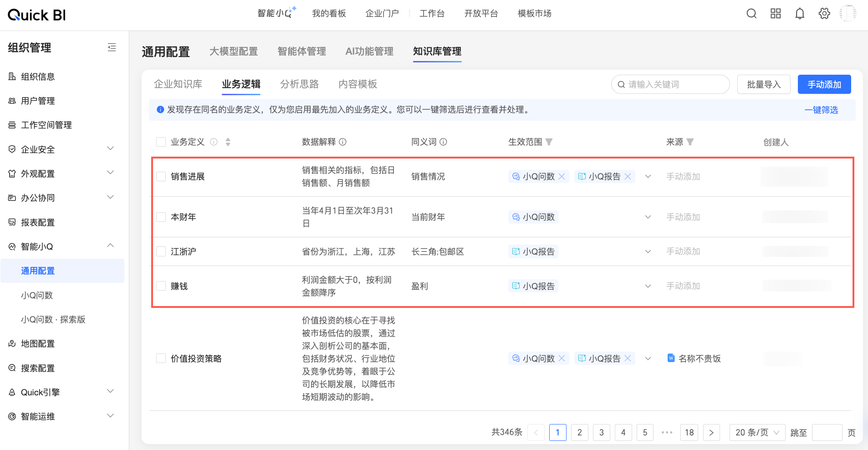Remove 小Q报告 tag from 销售进展 row
Image resolution: width=868 pixels, height=450 pixels.
tap(628, 176)
